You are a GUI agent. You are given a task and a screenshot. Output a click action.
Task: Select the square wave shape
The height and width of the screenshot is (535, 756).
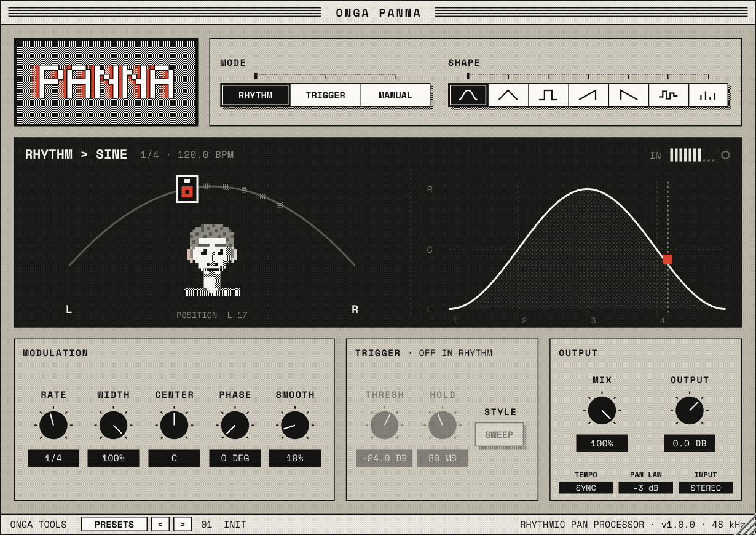pyautogui.click(x=548, y=95)
